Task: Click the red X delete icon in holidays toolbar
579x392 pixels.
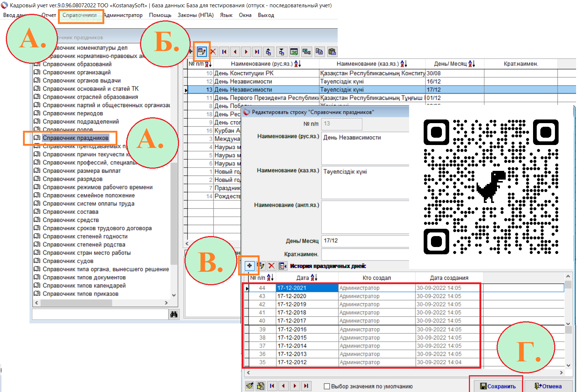Action: pyautogui.click(x=213, y=52)
